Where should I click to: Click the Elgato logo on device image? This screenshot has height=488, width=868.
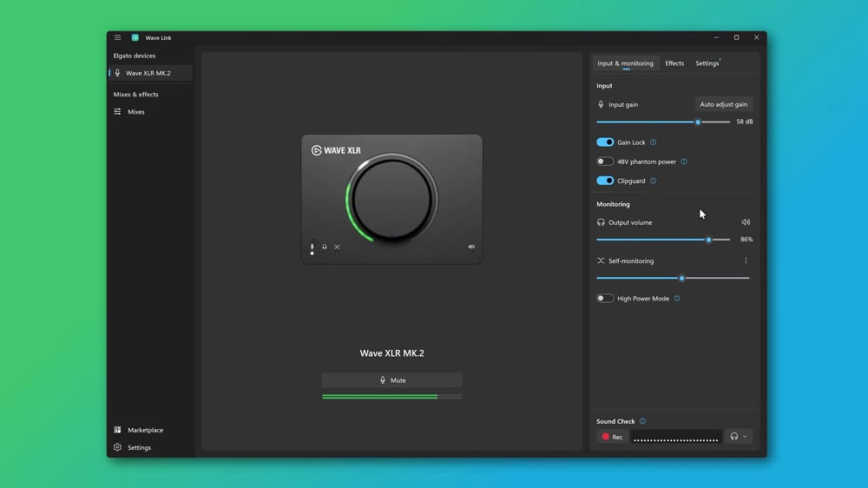coord(317,151)
